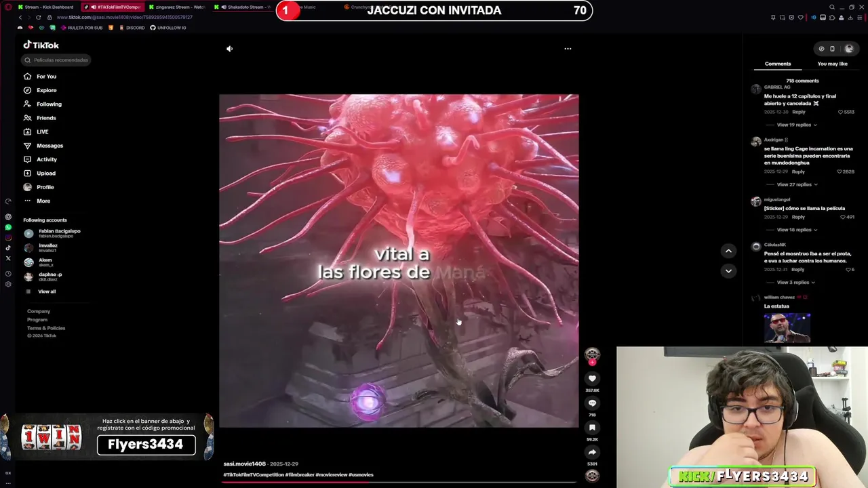Click the #filmbreaker hashtag
Image resolution: width=868 pixels, height=488 pixels.
[x=300, y=474]
